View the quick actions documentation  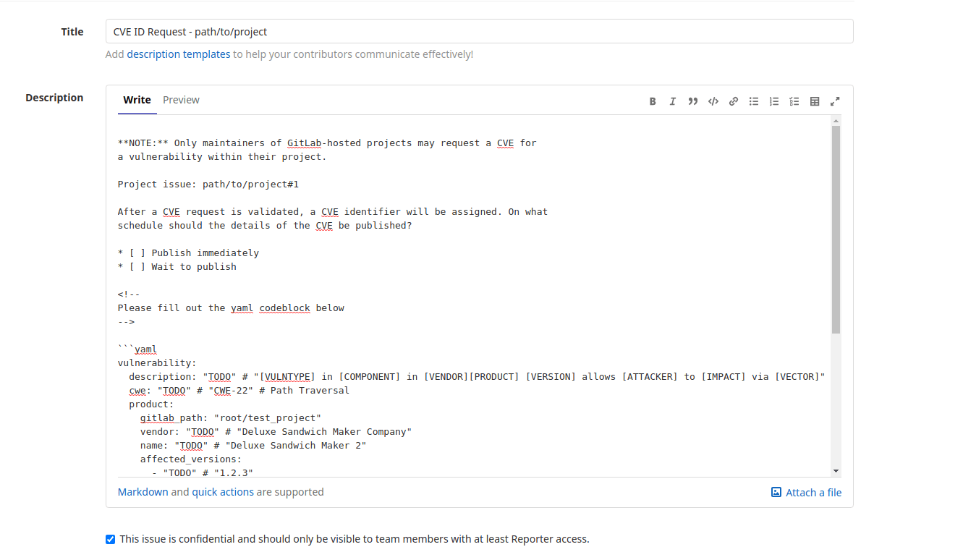tap(223, 491)
